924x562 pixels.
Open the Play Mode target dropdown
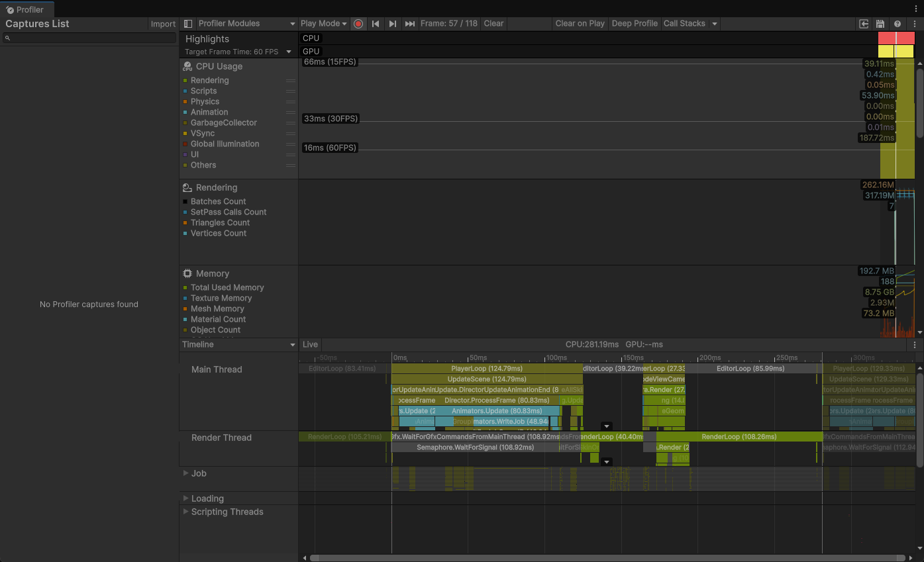point(323,24)
